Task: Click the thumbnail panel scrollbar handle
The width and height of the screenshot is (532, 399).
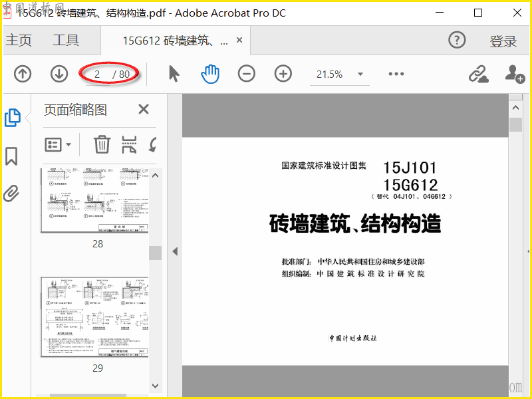Action: click(x=156, y=253)
